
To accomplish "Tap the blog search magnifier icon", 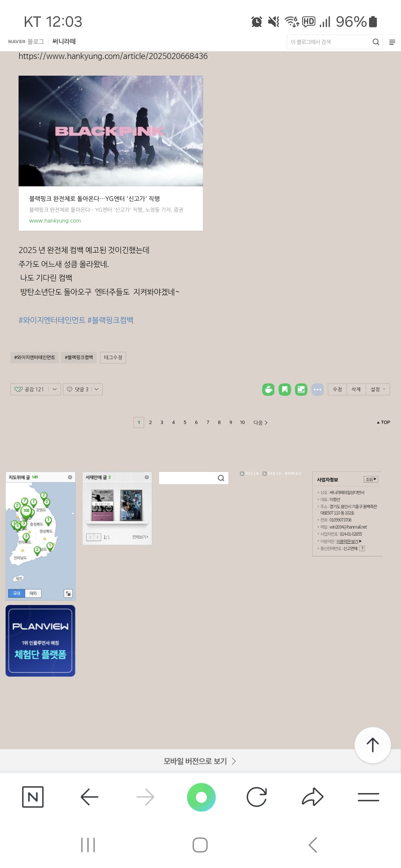I will click(x=376, y=42).
